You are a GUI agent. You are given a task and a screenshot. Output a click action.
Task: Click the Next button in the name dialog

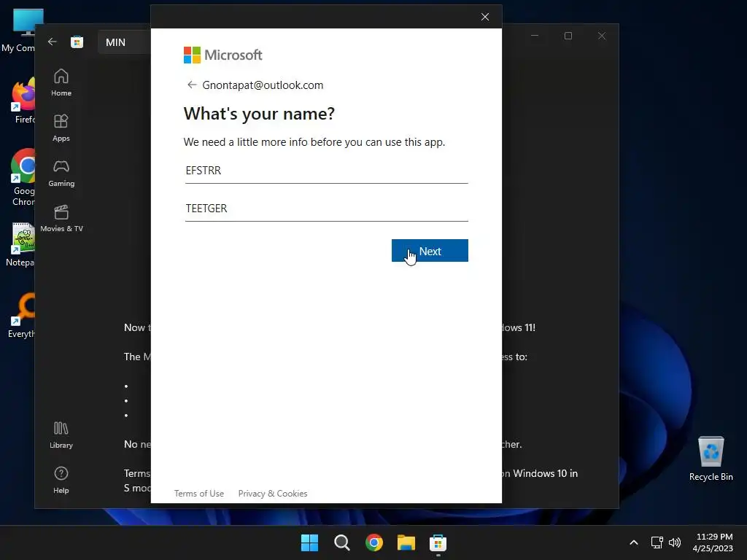coord(430,251)
